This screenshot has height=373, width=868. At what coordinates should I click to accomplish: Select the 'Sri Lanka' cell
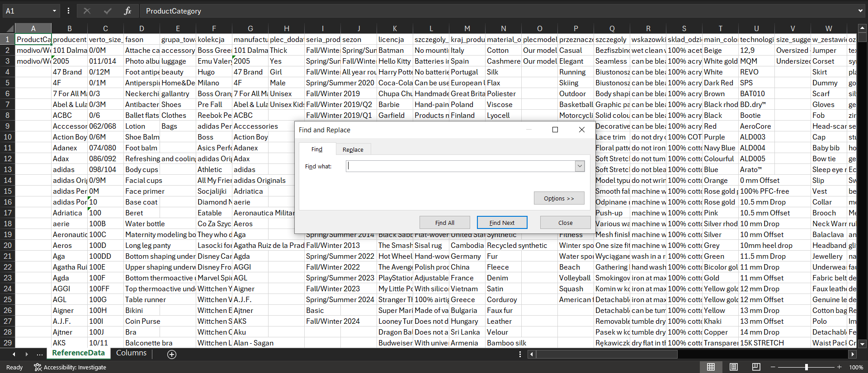coord(467,332)
